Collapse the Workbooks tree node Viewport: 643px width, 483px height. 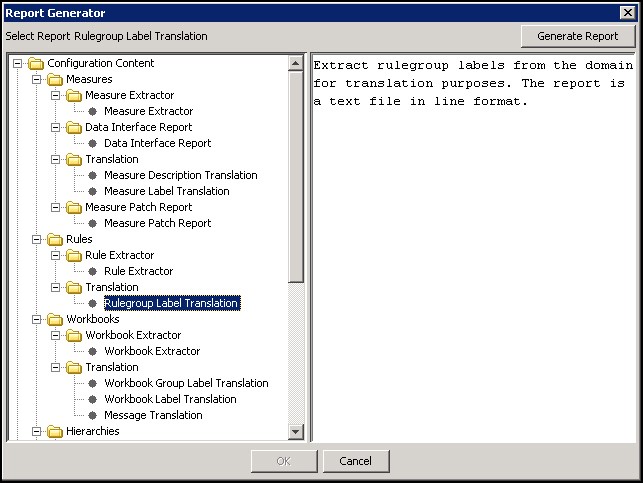tap(36, 319)
